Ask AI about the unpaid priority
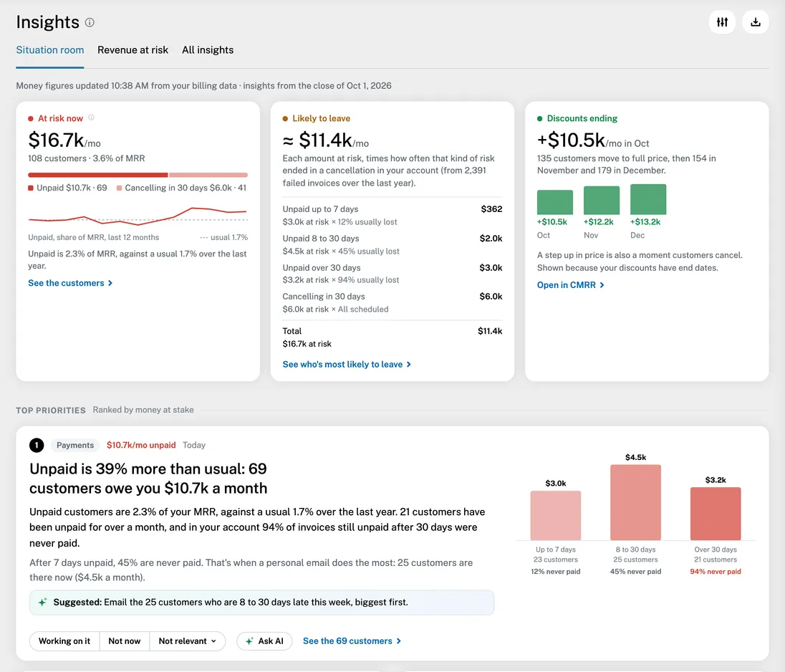Screen dimensions: 785x672 coord(264,641)
